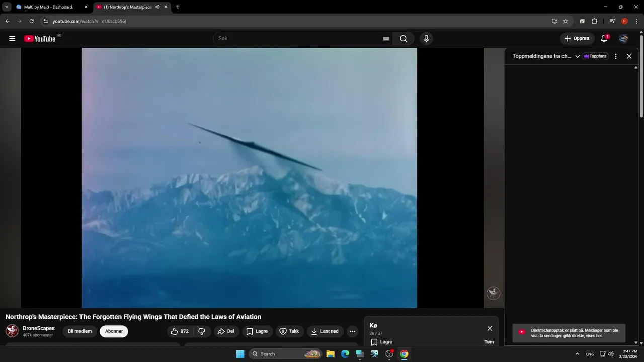644x362 pixels.
Task: Send thanks with the Takk button
Action: [290, 331]
